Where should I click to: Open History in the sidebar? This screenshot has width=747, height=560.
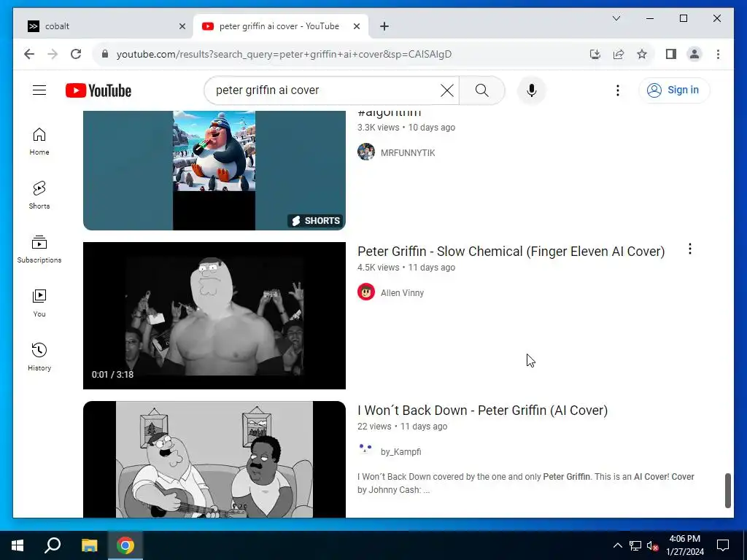[x=39, y=357]
